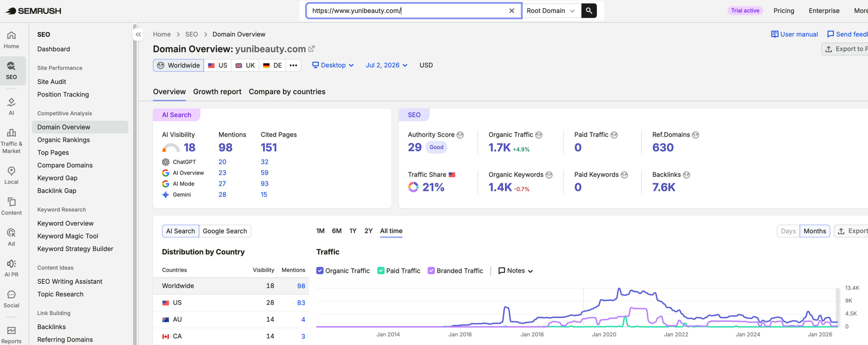Click Ref.Domains info globe icon
This screenshot has width=868, height=345.
(x=695, y=135)
